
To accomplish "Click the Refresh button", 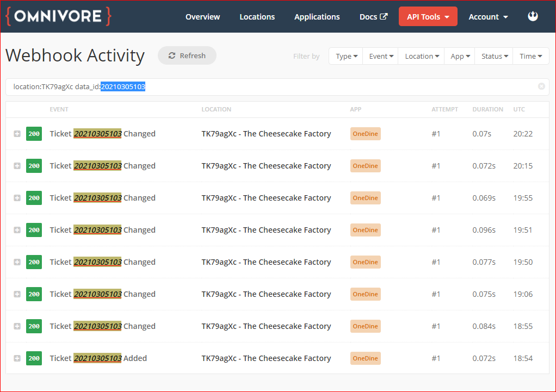I will point(187,55).
